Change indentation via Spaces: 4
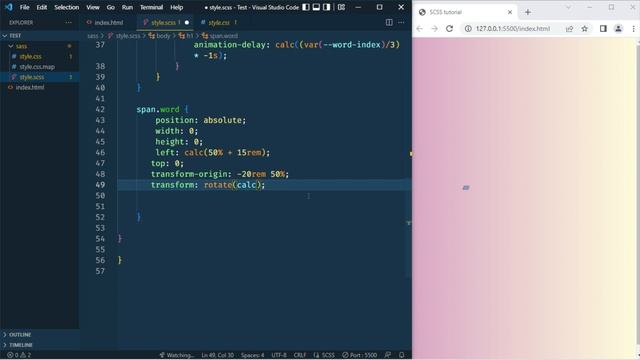 pyautogui.click(x=252, y=355)
